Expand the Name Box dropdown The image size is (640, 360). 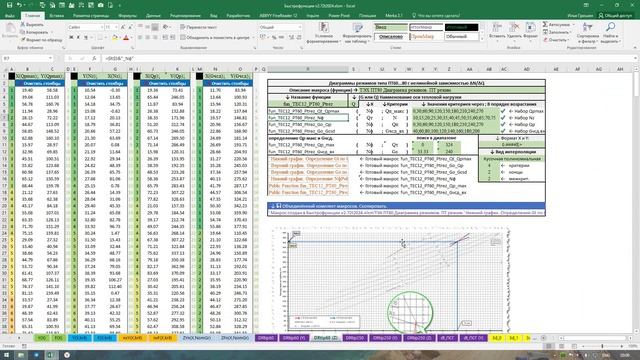pyautogui.click(x=50, y=58)
